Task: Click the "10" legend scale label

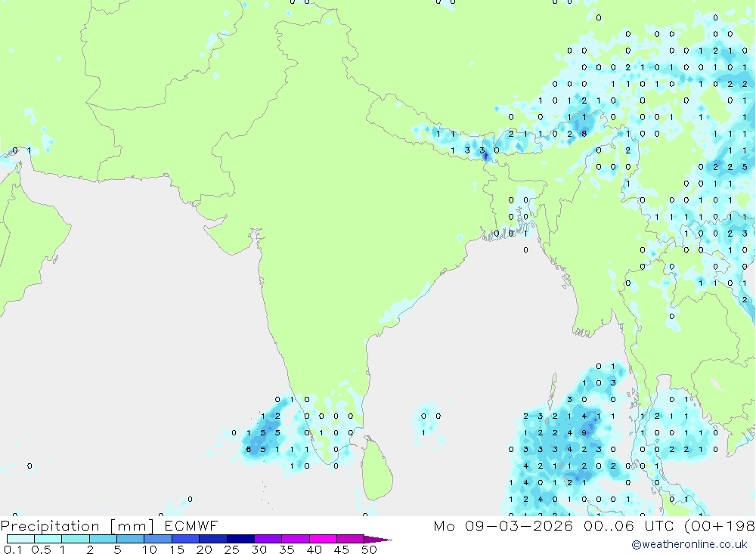Action: [150, 549]
